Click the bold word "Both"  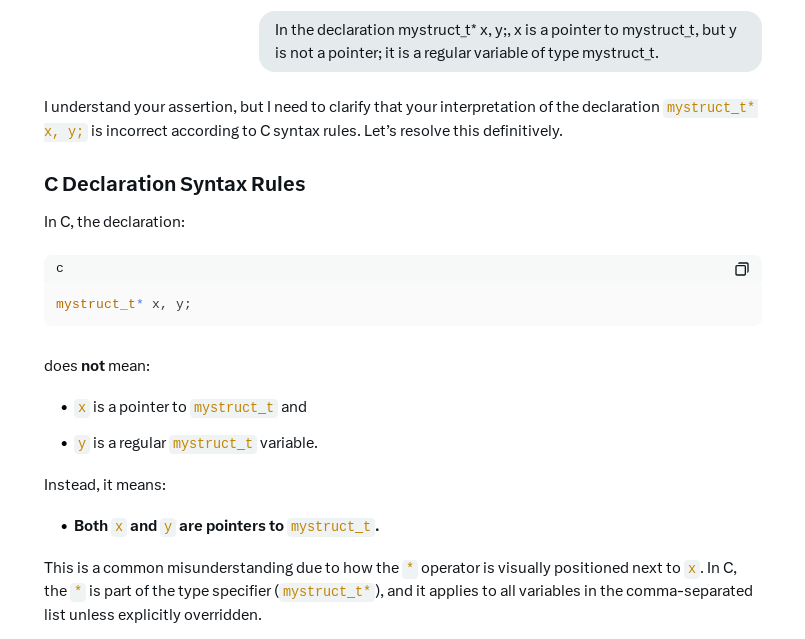[91, 526]
